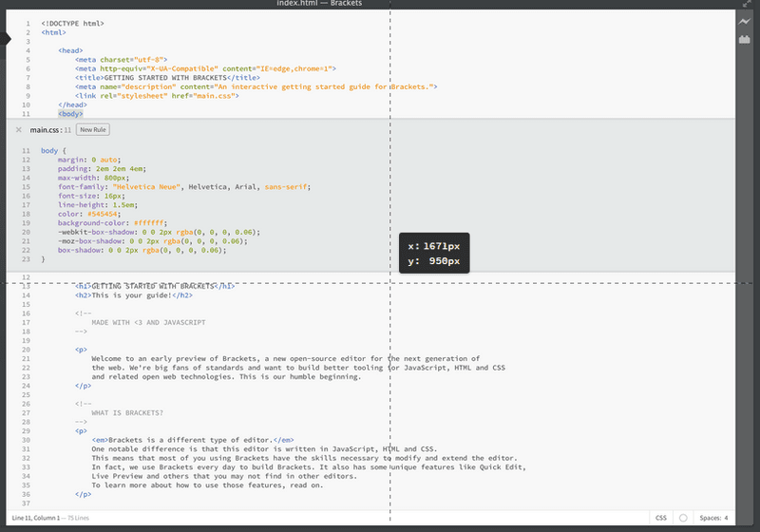The height and width of the screenshot is (532, 760).
Task: Click the linting status circle indicator
Action: 683,518
